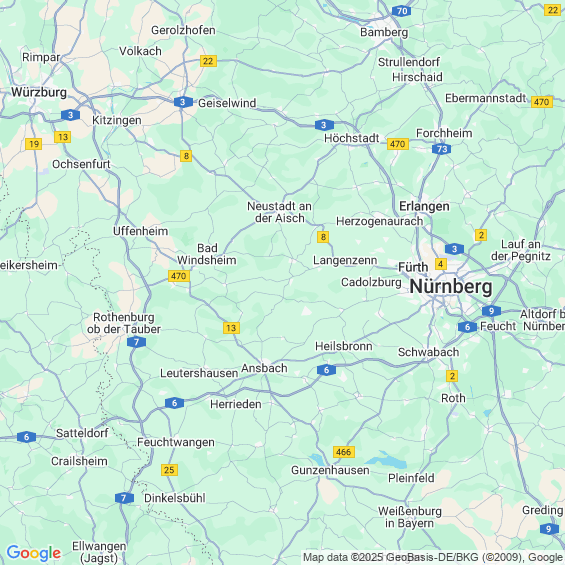Select the Nürnberg city label
Screen dimensions: 565x565
[451, 287]
